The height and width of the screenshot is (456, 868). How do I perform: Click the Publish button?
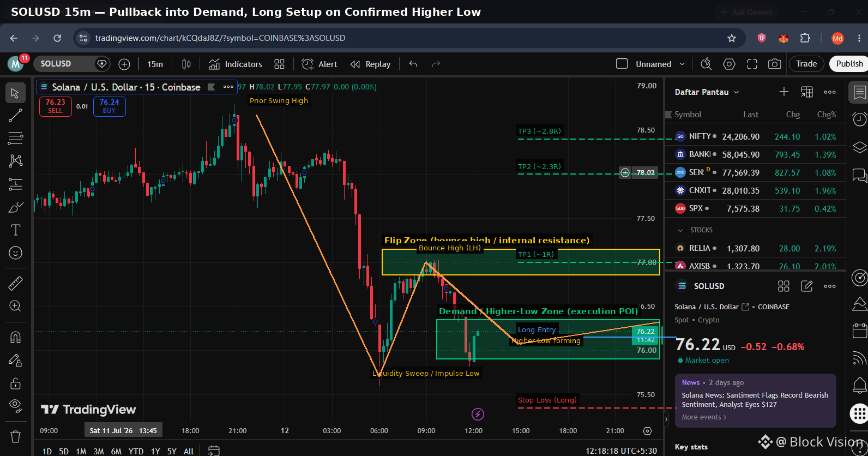point(849,64)
